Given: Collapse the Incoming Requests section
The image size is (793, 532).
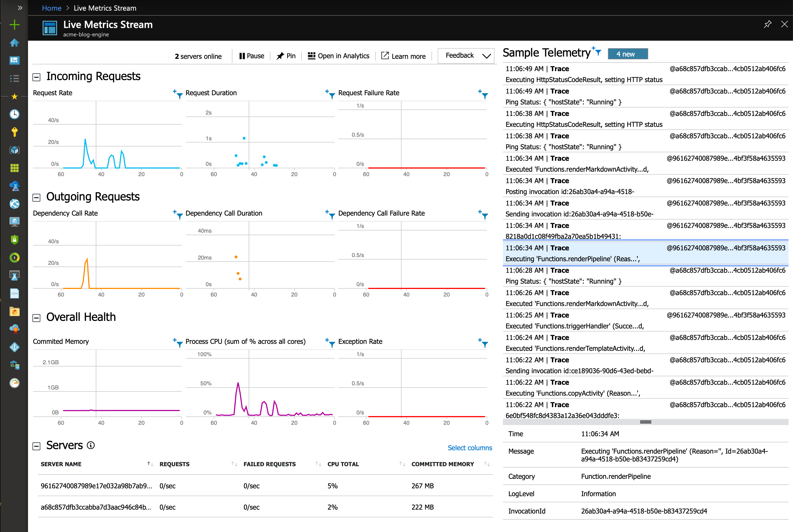Looking at the screenshot, I should pyautogui.click(x=37, y=77).
